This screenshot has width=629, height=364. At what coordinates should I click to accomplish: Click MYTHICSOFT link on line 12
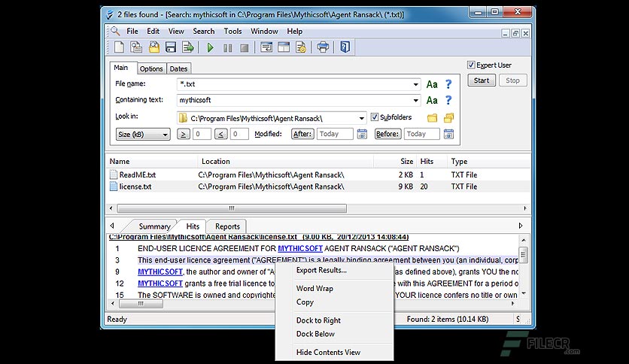160,284
